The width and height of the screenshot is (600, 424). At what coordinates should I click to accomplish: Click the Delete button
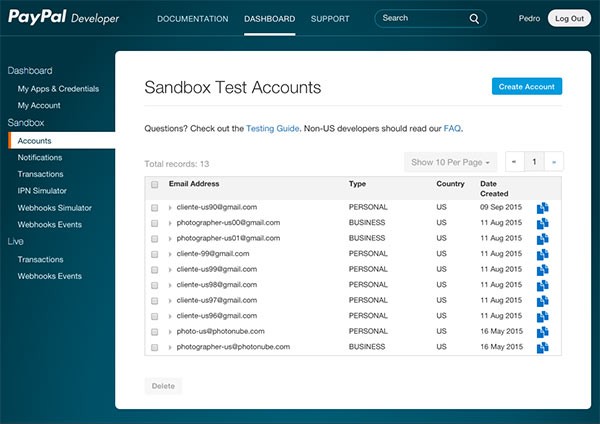tap(163, 386)
